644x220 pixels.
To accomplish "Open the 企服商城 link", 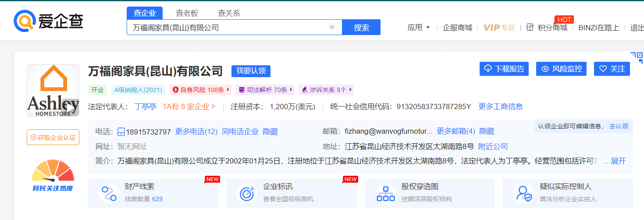I will click(458, 28).
